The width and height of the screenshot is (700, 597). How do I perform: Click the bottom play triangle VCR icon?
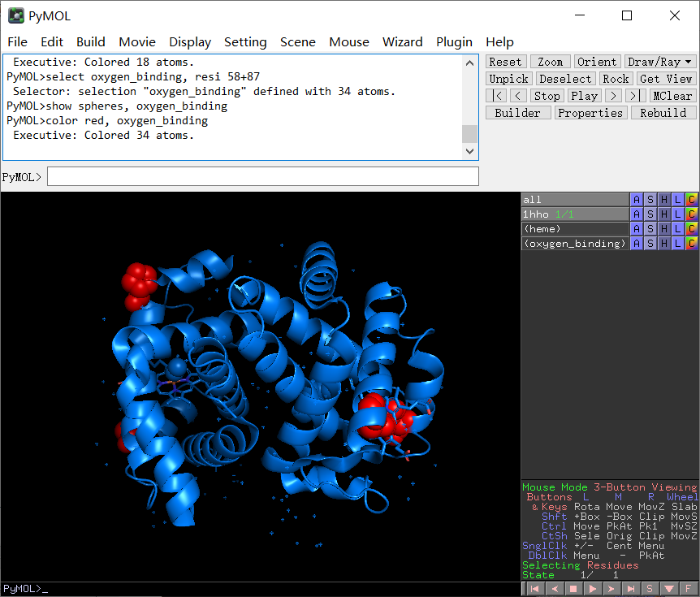click(x=593, y=589)
